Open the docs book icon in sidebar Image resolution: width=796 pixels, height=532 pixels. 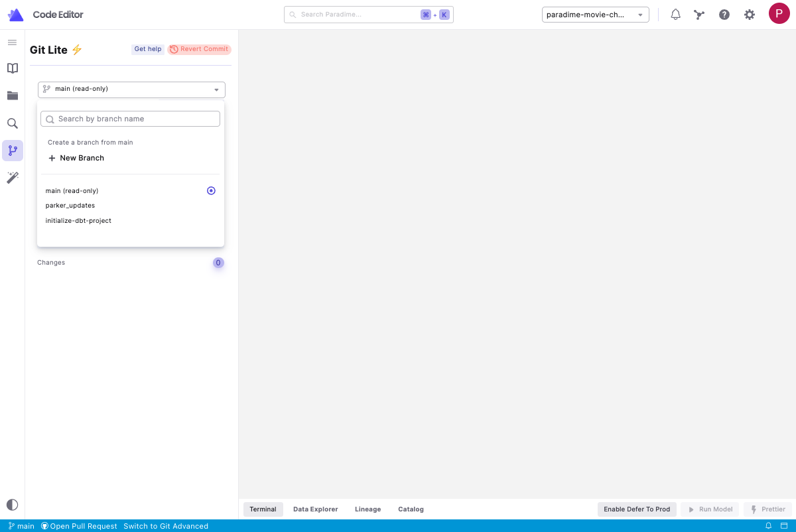tap(12, 68)
